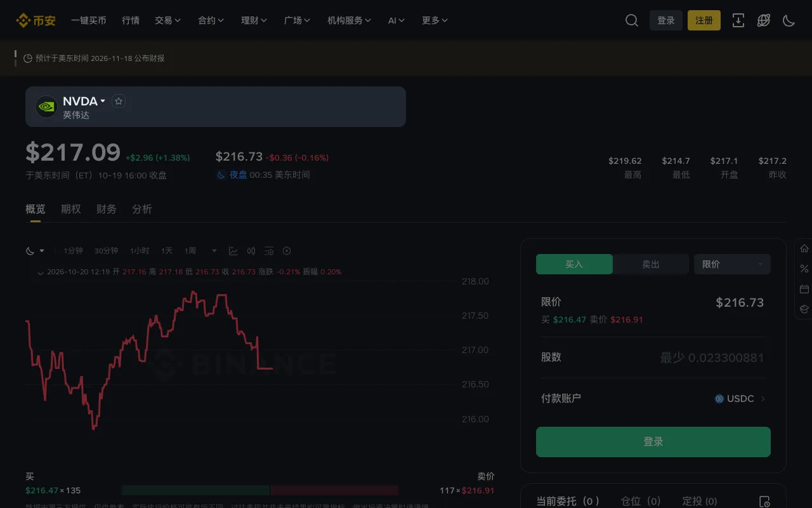Collapse the OHLC data chevron
812x508 pixels.
click(41, 272)
